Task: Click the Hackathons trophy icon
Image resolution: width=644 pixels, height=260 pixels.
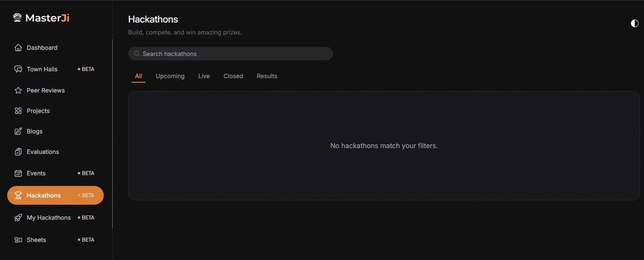Action: (x=18, y=196)
